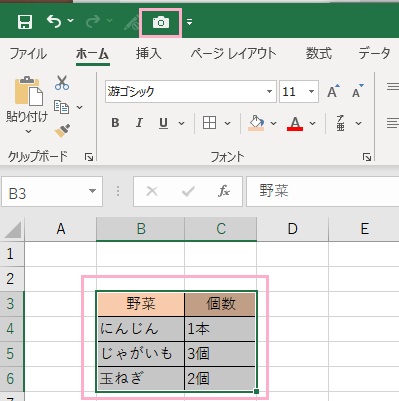This screenshot has width=399, height=401.
Task: Select row 5 header
Action: (12, 354)
